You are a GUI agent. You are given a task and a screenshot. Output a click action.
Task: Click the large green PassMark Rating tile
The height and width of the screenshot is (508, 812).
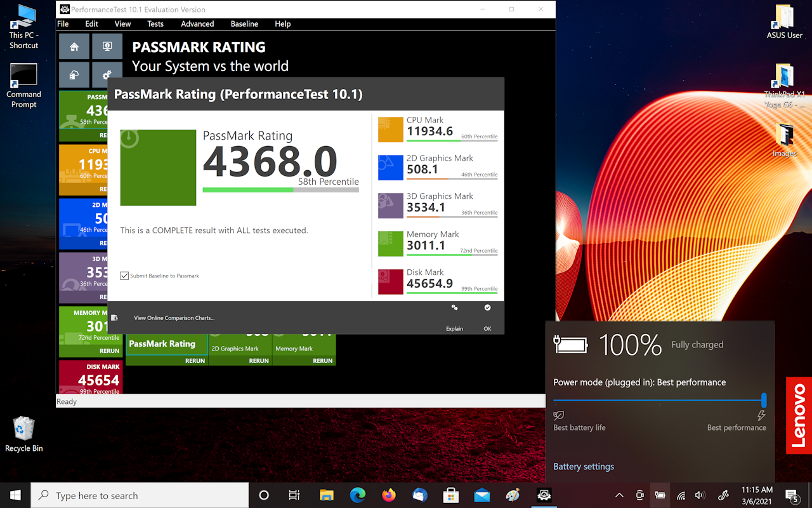pyautogui.click(x=158, y=168)
